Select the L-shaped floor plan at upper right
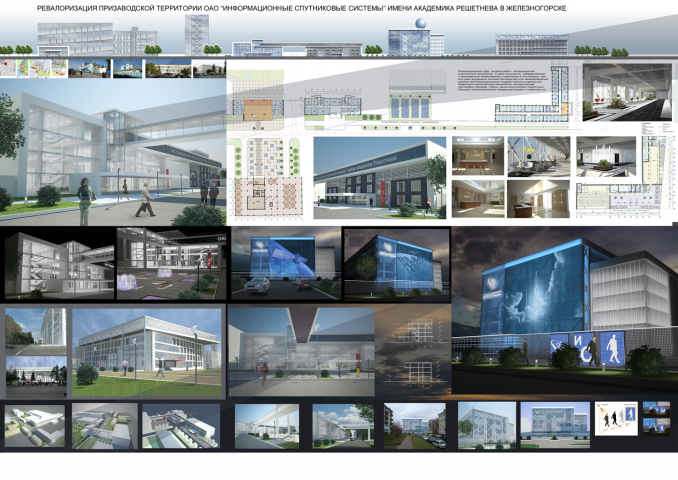The width and height of the screenshot is (678, 480). pos(534,92)
